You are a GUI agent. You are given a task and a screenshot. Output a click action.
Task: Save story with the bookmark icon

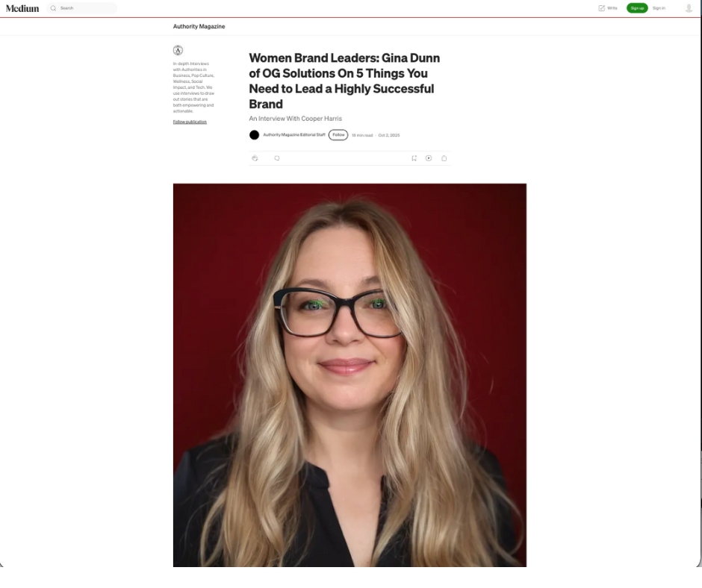click(x=414, y=158)
